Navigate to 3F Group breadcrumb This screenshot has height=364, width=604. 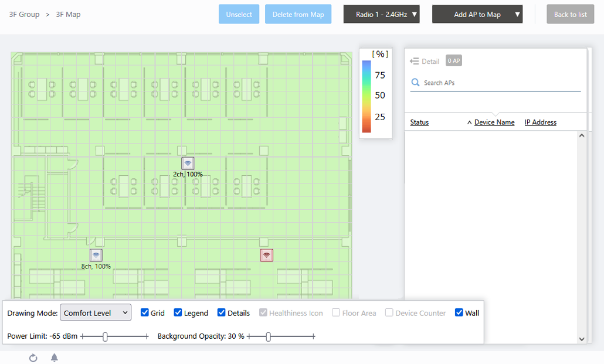25,14
